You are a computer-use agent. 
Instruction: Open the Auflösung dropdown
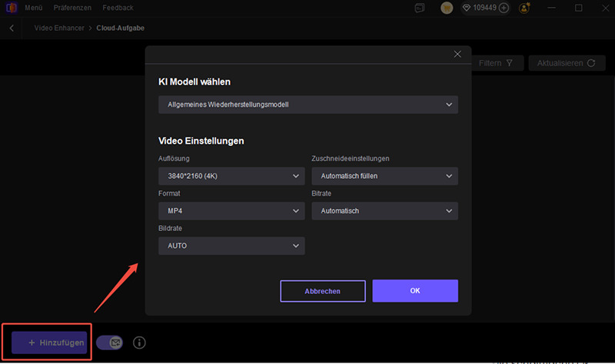click(x=231, y=176)
